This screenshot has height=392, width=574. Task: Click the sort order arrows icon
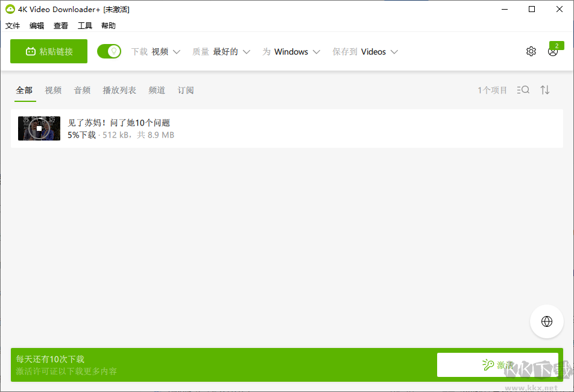tap(544, 90)
